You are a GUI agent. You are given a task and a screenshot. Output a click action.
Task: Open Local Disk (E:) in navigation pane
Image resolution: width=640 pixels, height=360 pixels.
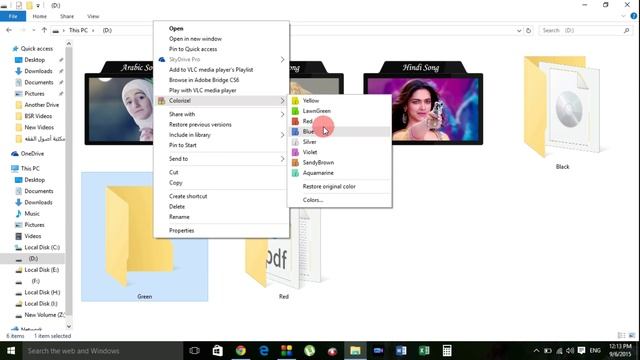[x=42, y=270]
